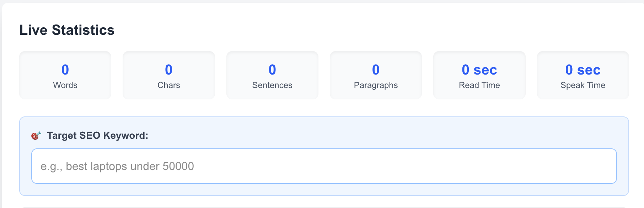The height and width of the screenshot is (208, 644).
Task: Click the Target SEO Keyword label
Action: click(x=98, y=135)
